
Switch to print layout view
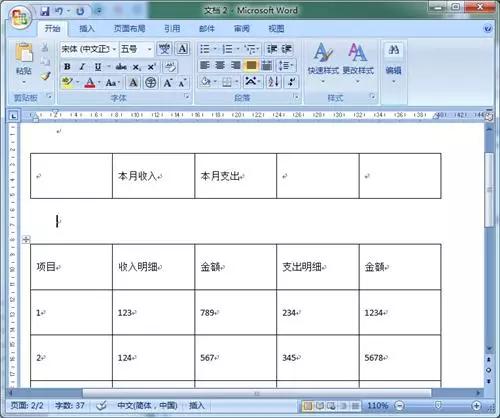click(x=308, y=406)
